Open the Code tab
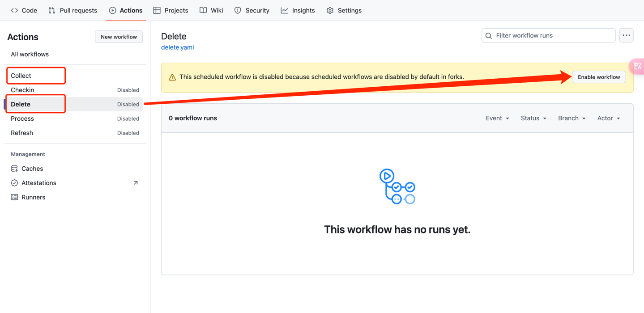The width and height of the screenshot is (644, 313). click(x=24, y=10)
